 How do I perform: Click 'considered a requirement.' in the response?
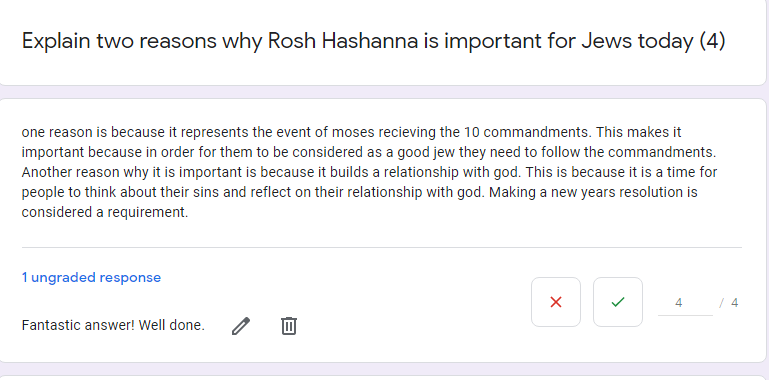105,212
